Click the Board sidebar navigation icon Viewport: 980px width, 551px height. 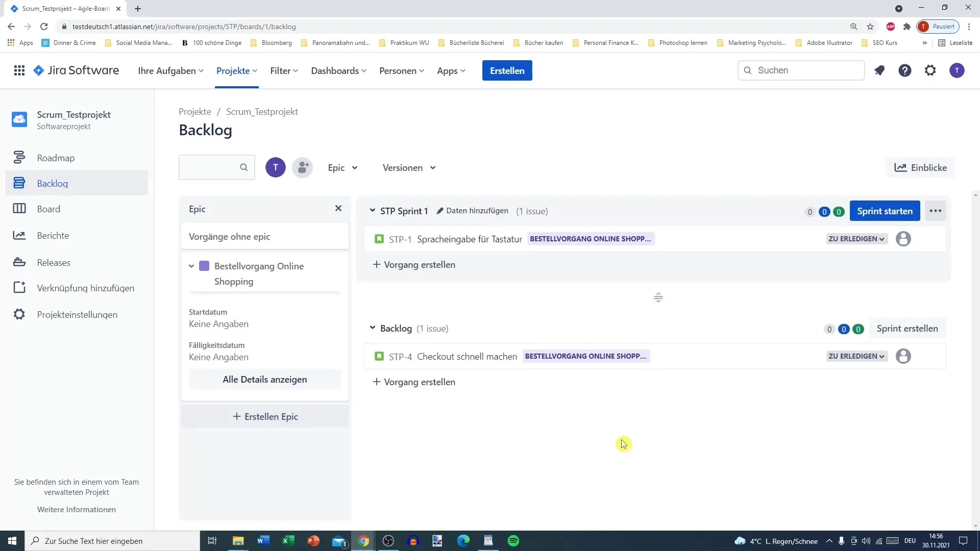pyautogui.click(x=19, y=209)
